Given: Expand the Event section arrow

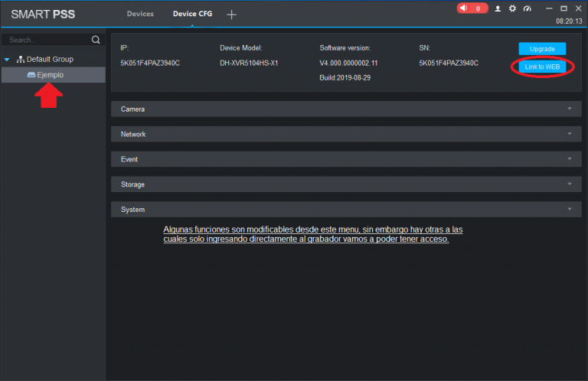Looking at the screenshot, I should tap(570, 159).
